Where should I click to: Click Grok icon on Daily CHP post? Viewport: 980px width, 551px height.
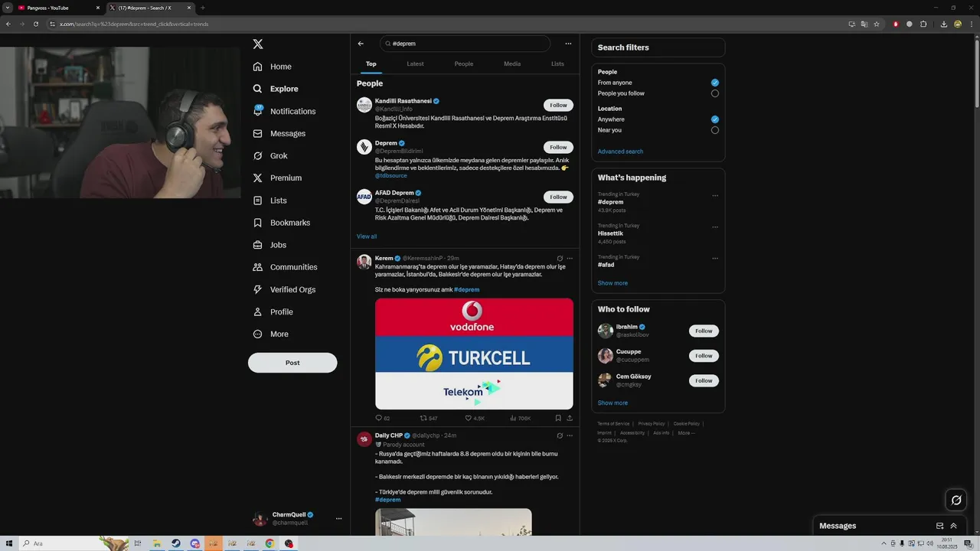[560, 435]
